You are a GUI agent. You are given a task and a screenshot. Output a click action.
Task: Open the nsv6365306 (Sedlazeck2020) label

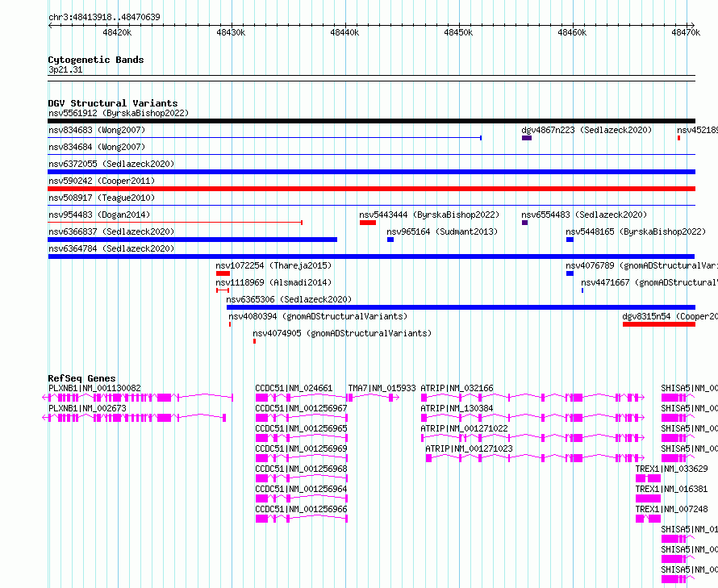coord(289,299)
